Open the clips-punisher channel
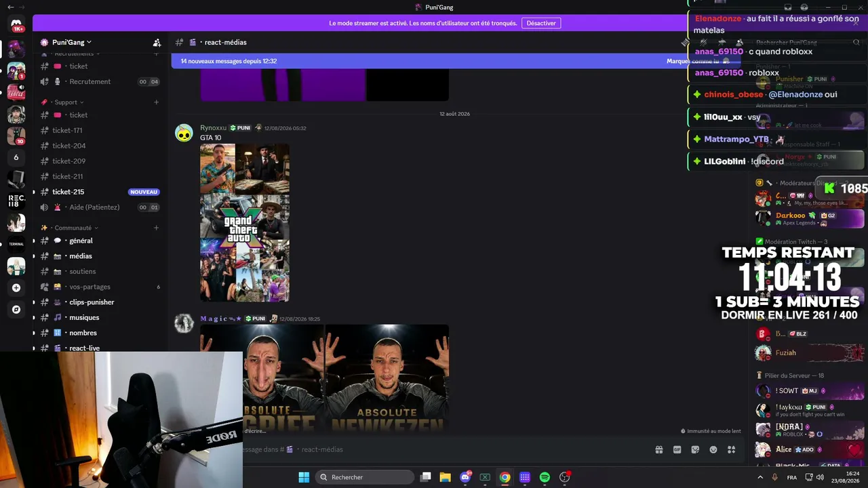 click(100, 302)
